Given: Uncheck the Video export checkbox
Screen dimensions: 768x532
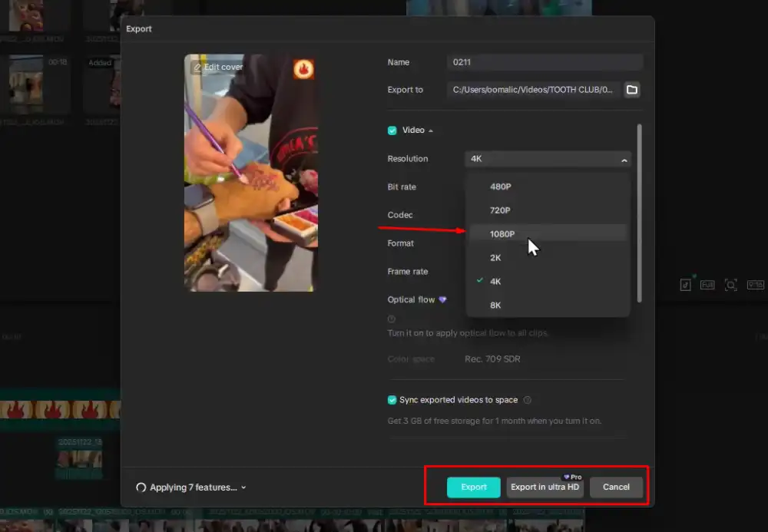Looking at the screenshot, I should click(x=392, y=131).
